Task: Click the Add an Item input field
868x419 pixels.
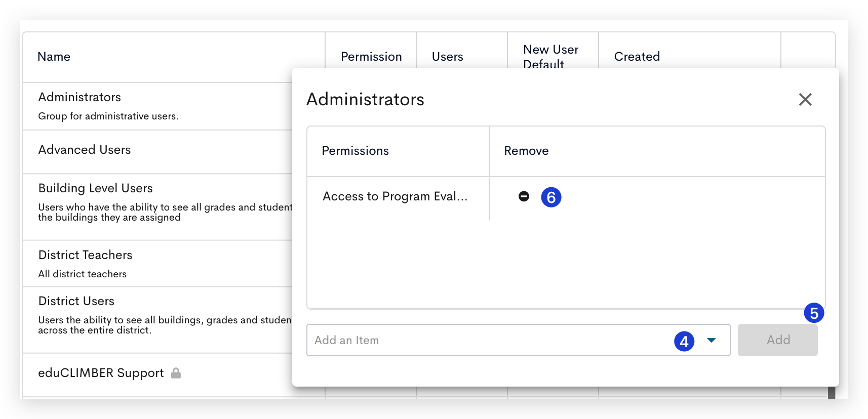Action: 518,340
